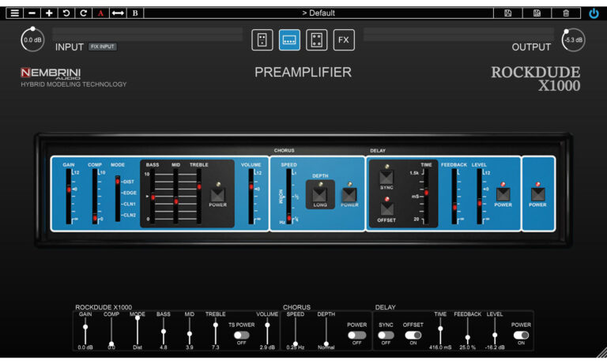
Task: Click the MID EQ fader on the unit
Action: (x=175, y=197)
